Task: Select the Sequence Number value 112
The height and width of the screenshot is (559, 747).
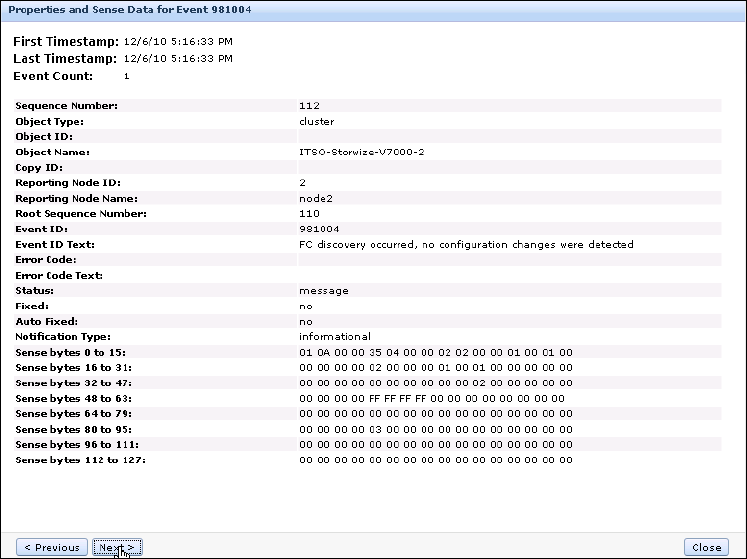Action: tap(309, 105)
